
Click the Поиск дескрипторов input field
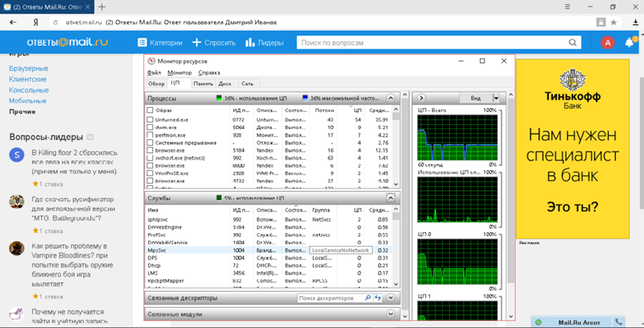[331, 298]
